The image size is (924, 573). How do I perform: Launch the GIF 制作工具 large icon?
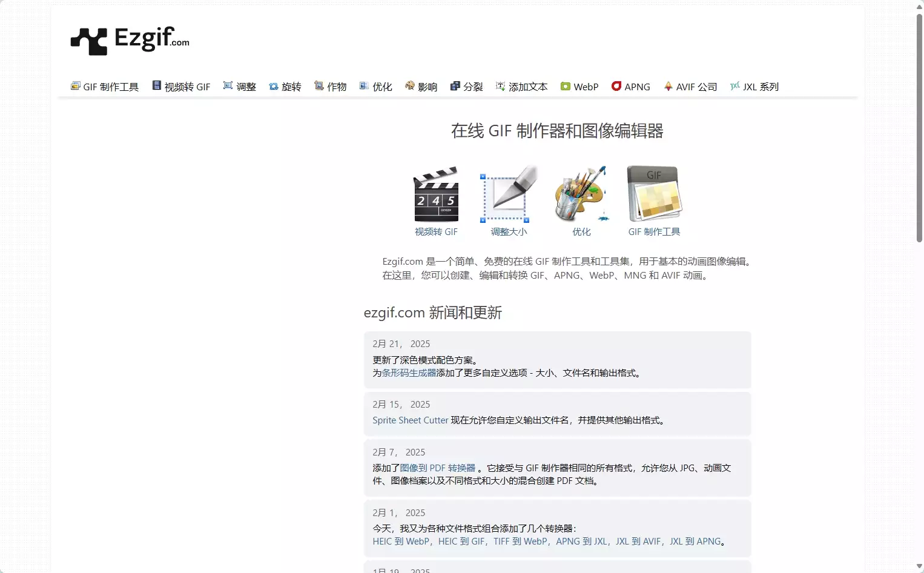(655, 194)
